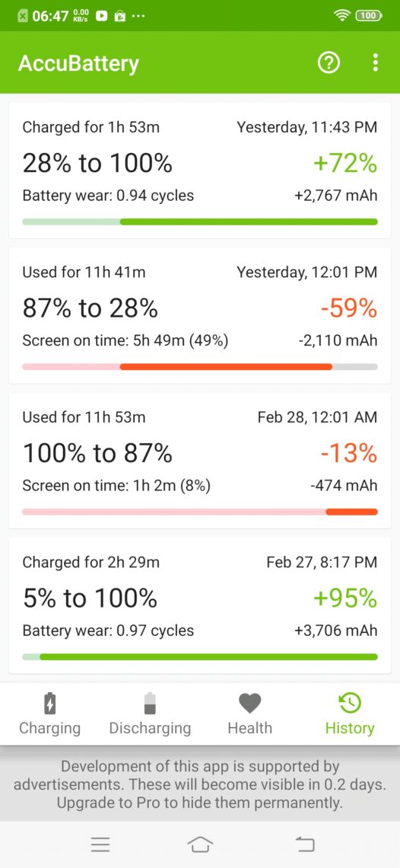The image size is (400, 868).
Task: Tap the orange -59% discharge progress bar
Action: 226,367
